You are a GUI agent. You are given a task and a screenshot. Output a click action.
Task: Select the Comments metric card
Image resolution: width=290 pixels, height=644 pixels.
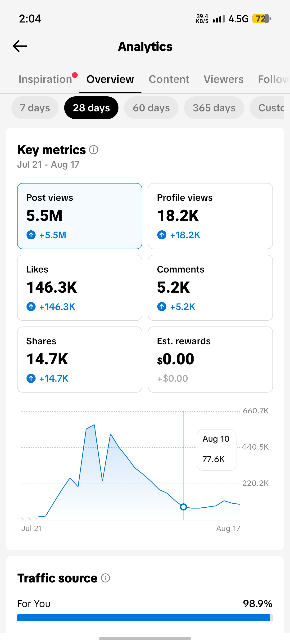tap(210, 288)
